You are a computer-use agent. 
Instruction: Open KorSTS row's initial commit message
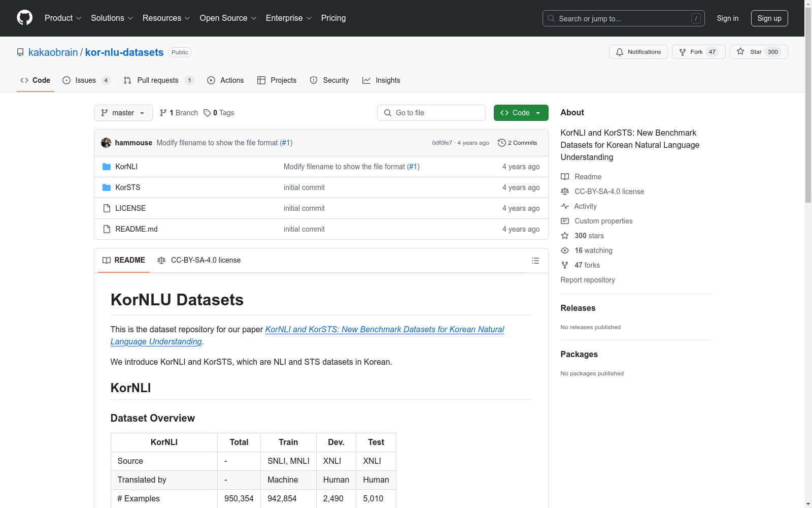point(304,187)
